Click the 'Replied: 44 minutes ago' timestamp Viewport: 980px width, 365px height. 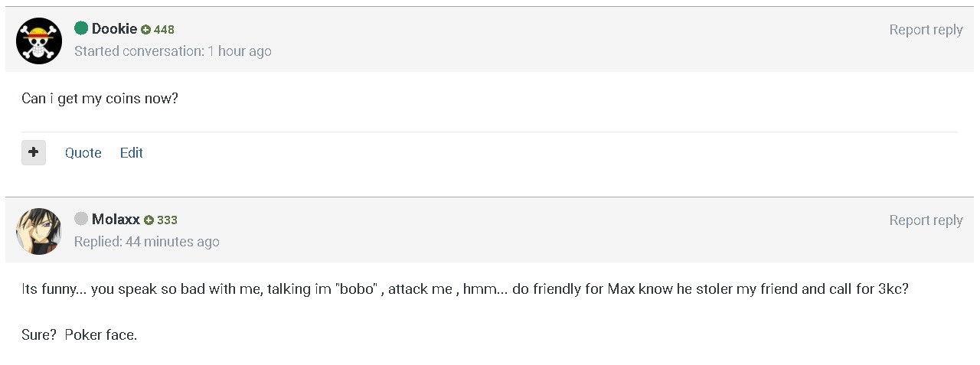tap(147, 242)
